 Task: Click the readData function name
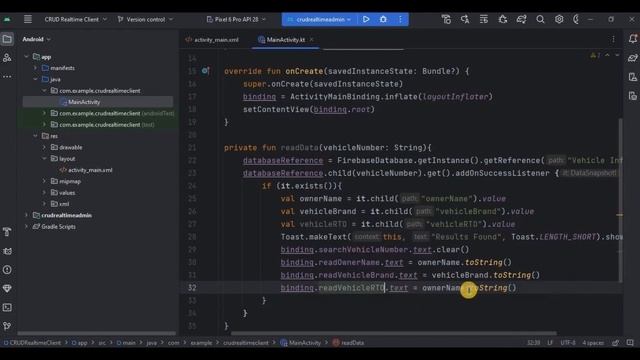[x=299, y=148]
